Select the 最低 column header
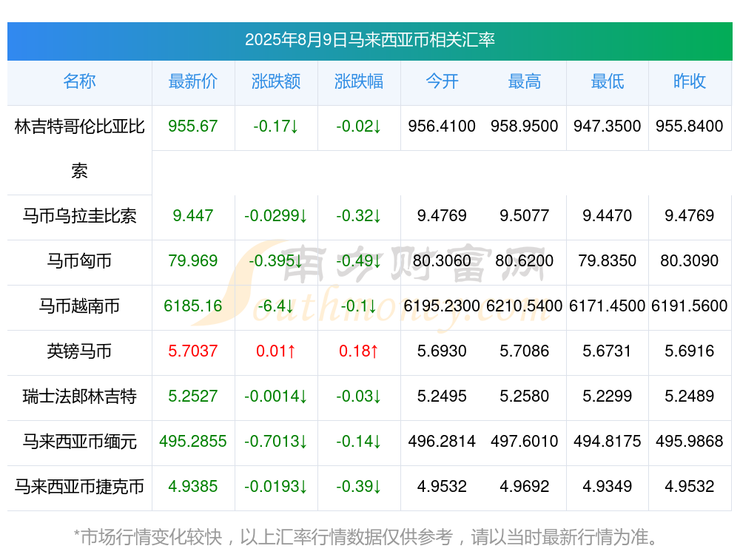 pyautogui.click(x=608, y=81)
